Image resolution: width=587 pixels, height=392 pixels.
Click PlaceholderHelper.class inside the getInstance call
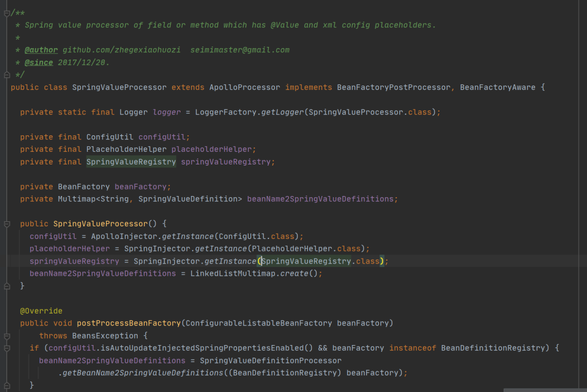[306, 249]
